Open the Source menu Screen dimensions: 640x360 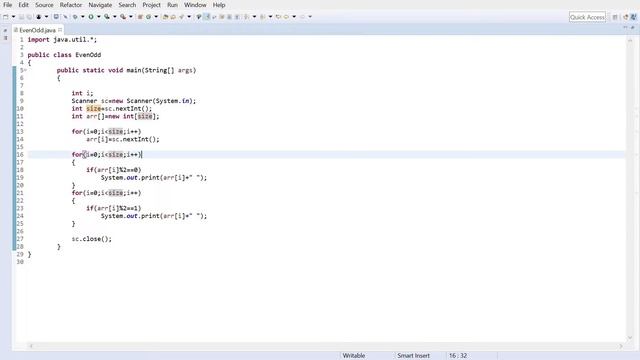[44, 5]
